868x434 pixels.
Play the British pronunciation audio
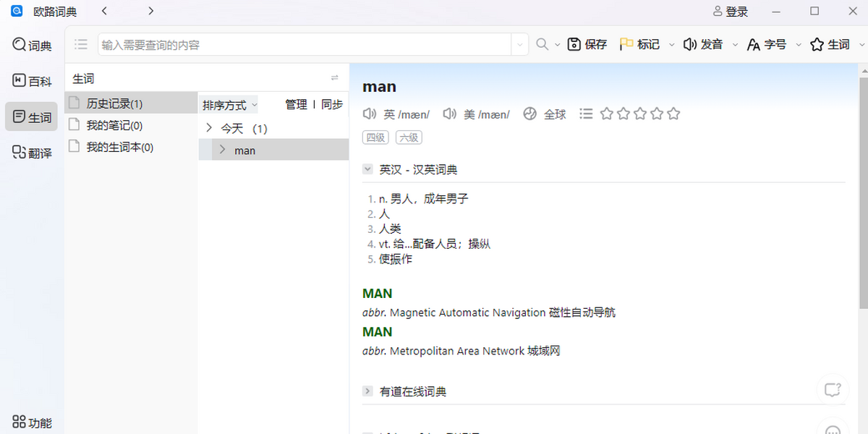(x=370, y=114)
